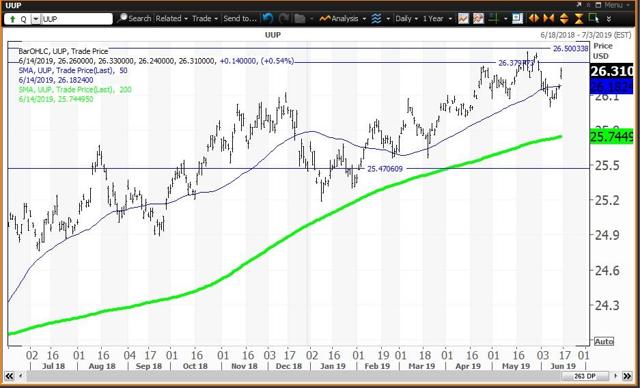Click the green 25.744 price tag
Screen dimensions: 640x388
[x=611, y=137]
